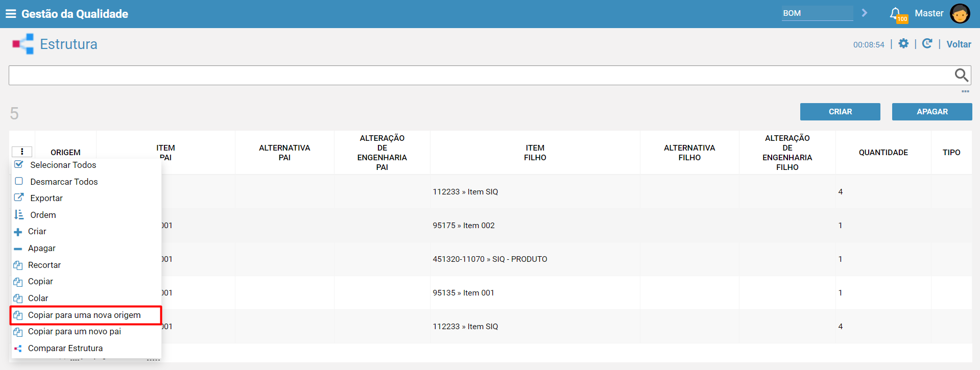Click the ALTERAÇÃO DE ENGENHARIA PAI header
The height and width of the screenshot is (370, 980).
(x=382, y=153)
